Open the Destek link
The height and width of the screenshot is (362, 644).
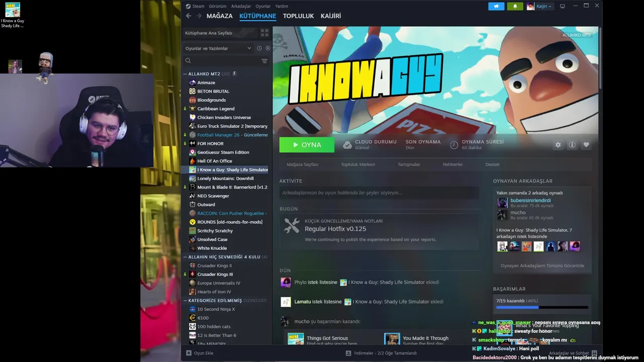(x=493, y=164)
